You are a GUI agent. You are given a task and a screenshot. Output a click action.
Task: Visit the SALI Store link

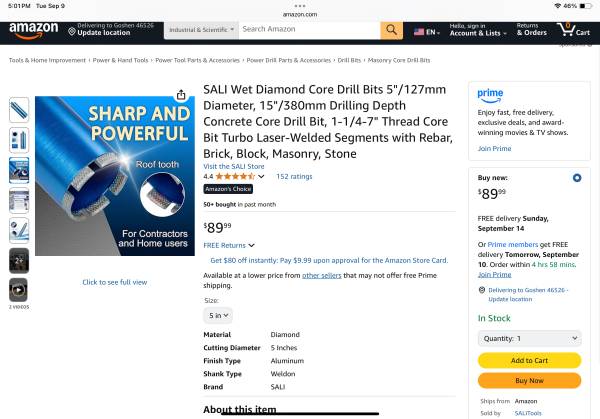click(234, 166)
